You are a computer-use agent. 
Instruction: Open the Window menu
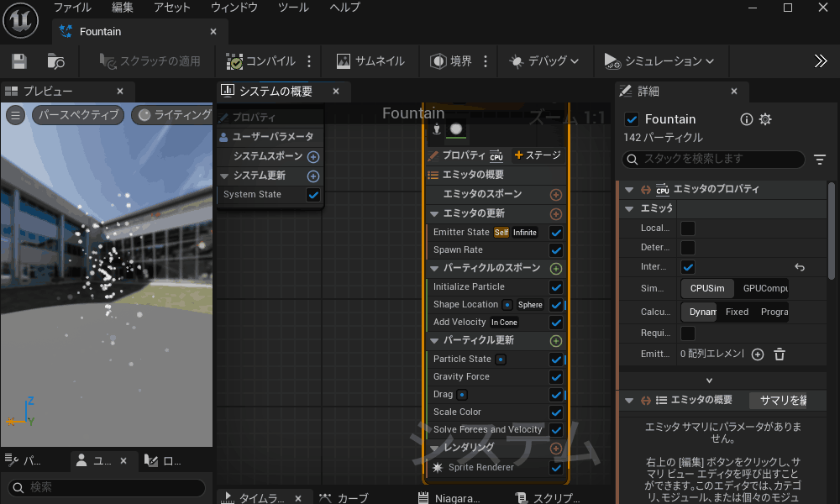click(x=234, y=8)
